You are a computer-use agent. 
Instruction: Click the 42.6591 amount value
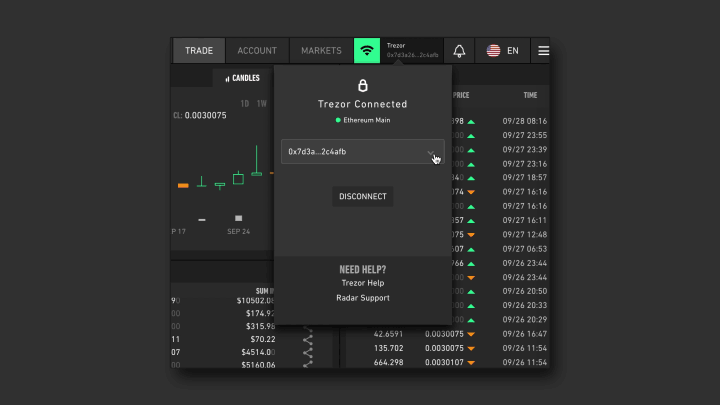coord(388,334)
